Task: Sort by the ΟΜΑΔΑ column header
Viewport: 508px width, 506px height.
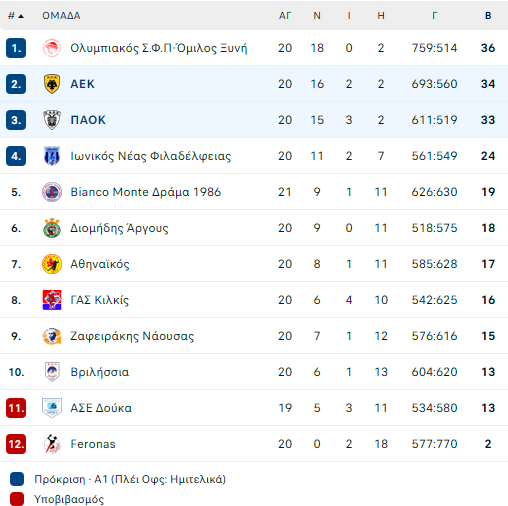Action: pos(61,16)
